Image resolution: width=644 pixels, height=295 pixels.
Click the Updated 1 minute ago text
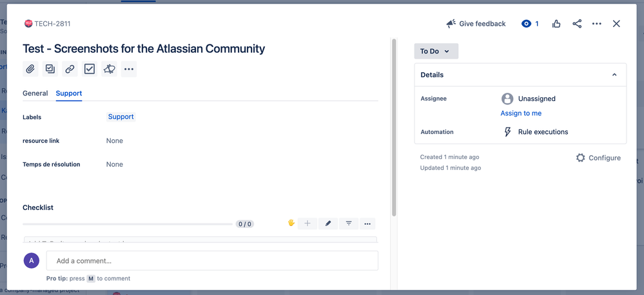pyautogui.click(x=451, y=168)
